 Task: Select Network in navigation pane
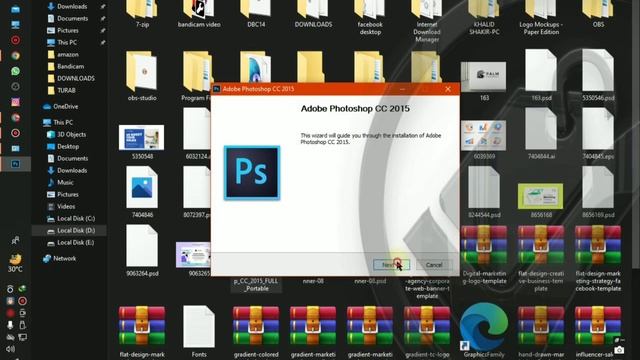pyautogui.click(x=64, y=258)
